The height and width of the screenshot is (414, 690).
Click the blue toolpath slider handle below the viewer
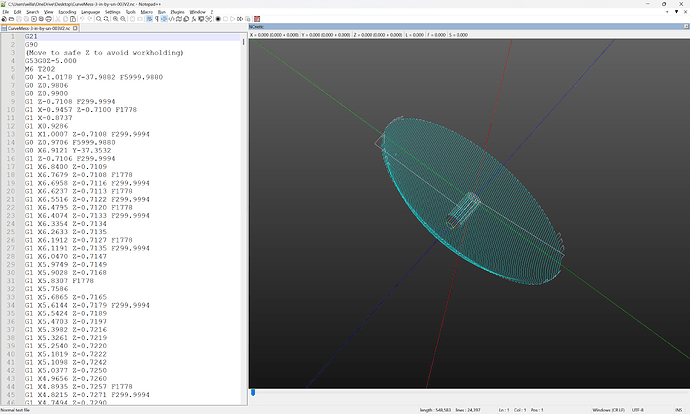point(253,392)
